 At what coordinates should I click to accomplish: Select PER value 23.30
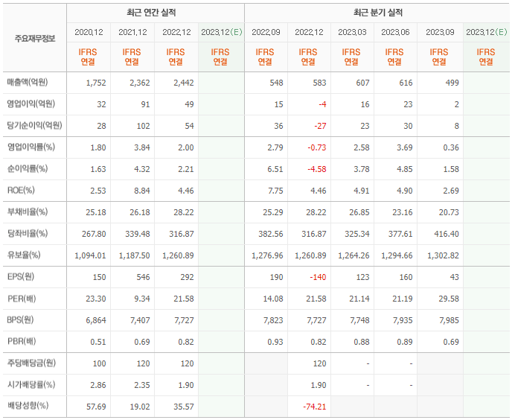96,299
